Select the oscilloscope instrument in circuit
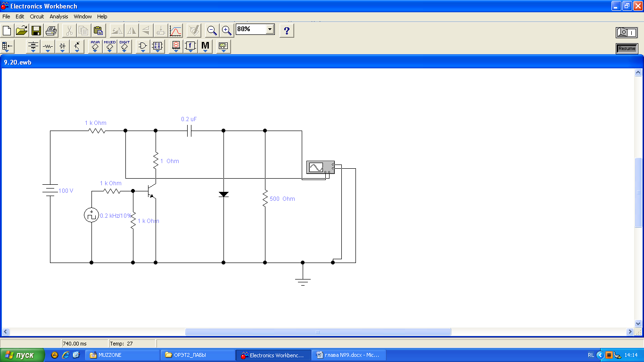 320,167
